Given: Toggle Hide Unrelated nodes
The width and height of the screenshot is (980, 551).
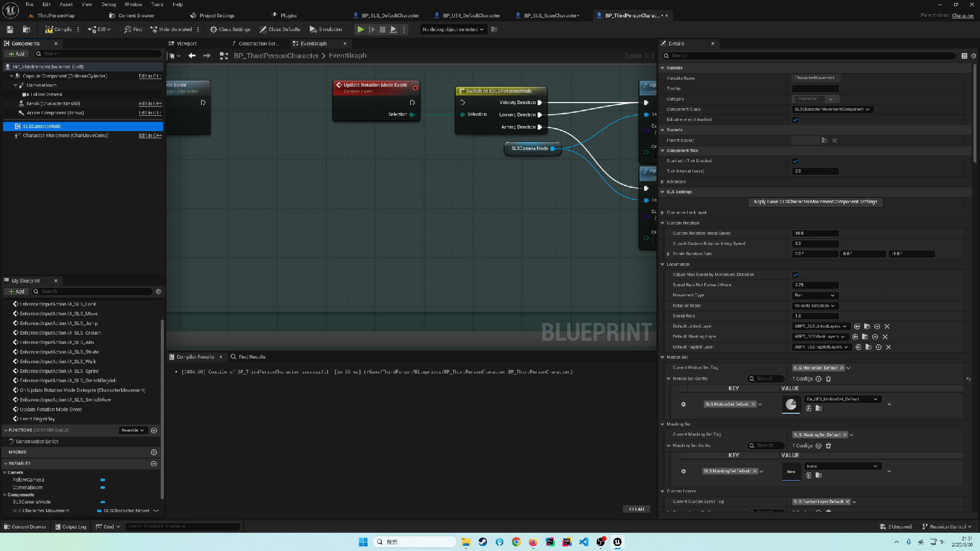Looking at the screenshot, I should pyautogui.click(x=171, y=30).
